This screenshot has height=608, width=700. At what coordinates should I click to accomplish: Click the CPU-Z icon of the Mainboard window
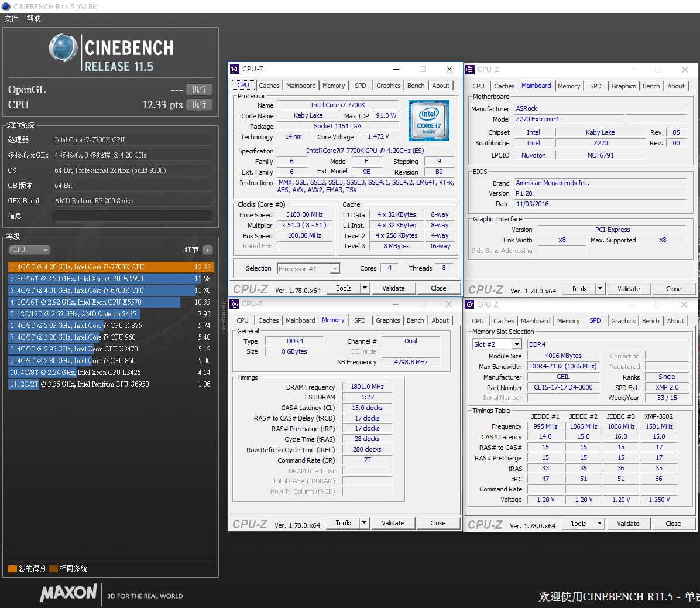(469, 69)
